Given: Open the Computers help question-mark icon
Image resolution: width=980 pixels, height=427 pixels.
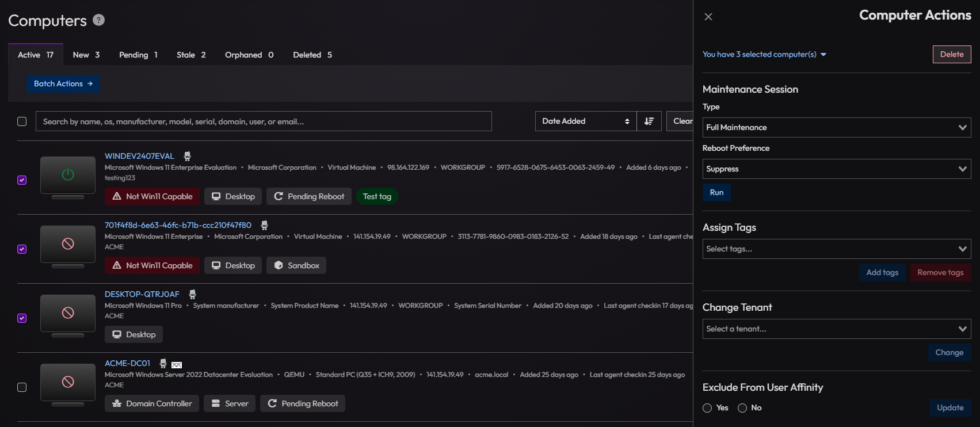Looking at the screenshot, I should [99, 20].
